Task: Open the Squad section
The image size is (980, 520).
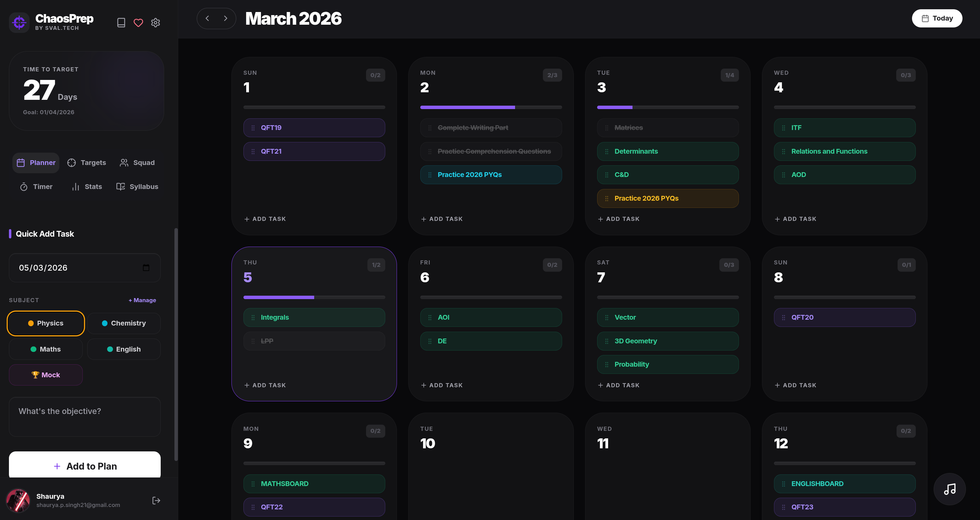Action: (x=137, y=162)
